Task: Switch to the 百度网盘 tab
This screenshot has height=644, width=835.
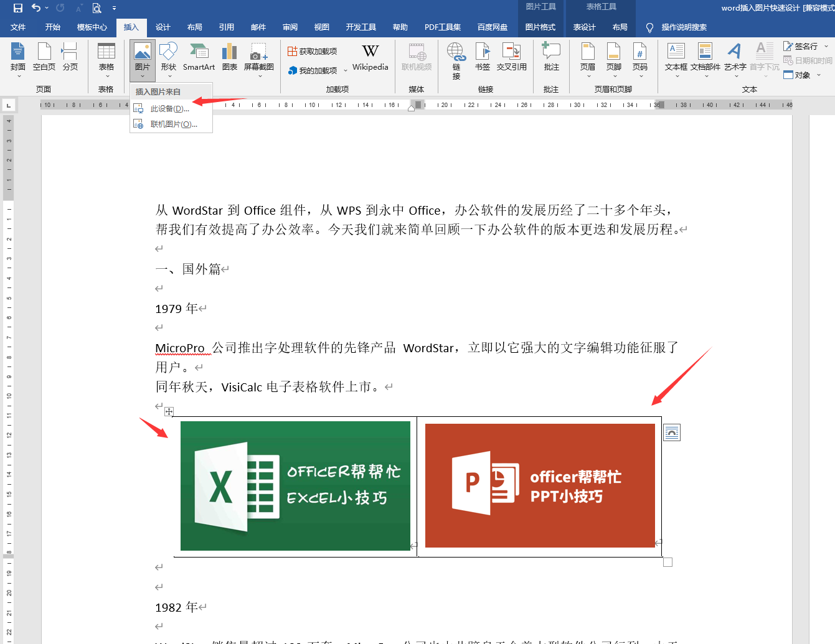Action: 493,27
